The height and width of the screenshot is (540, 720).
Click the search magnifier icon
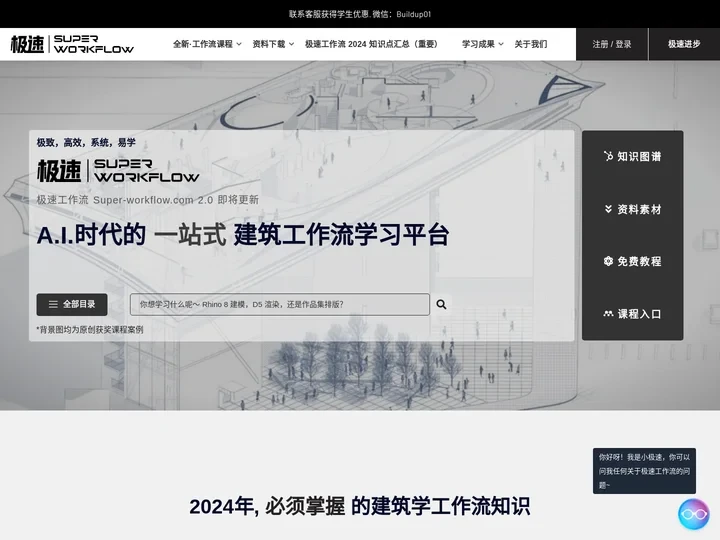pyautogui.click(x=441, y=304)
